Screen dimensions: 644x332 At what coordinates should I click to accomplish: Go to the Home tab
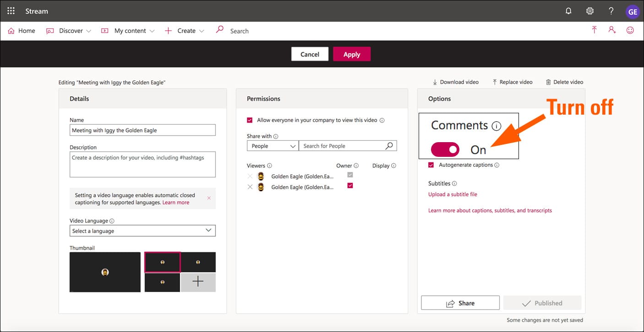(x=22, y=31)
